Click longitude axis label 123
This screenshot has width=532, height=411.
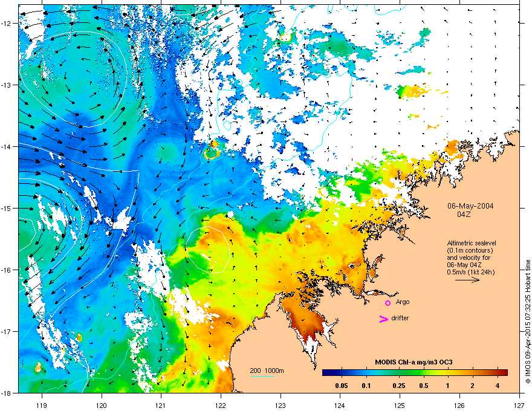pyautogui.click(x=281, y=406)
